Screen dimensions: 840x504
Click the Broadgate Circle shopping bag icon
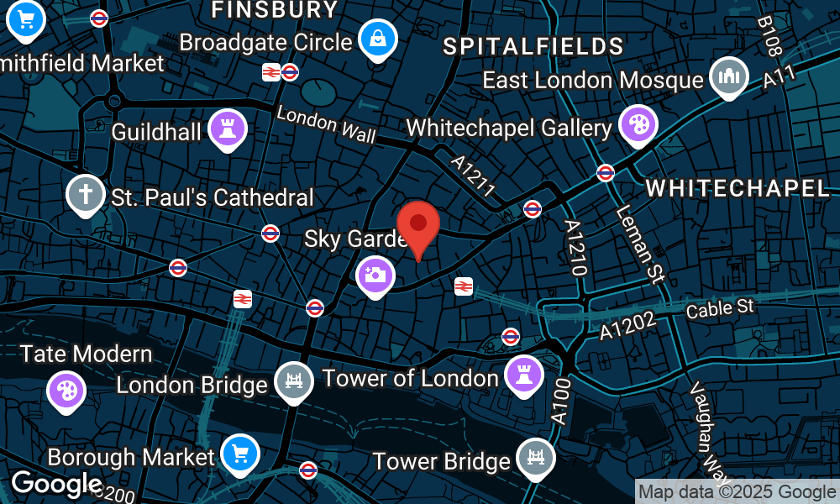click(x=378, y=40)
